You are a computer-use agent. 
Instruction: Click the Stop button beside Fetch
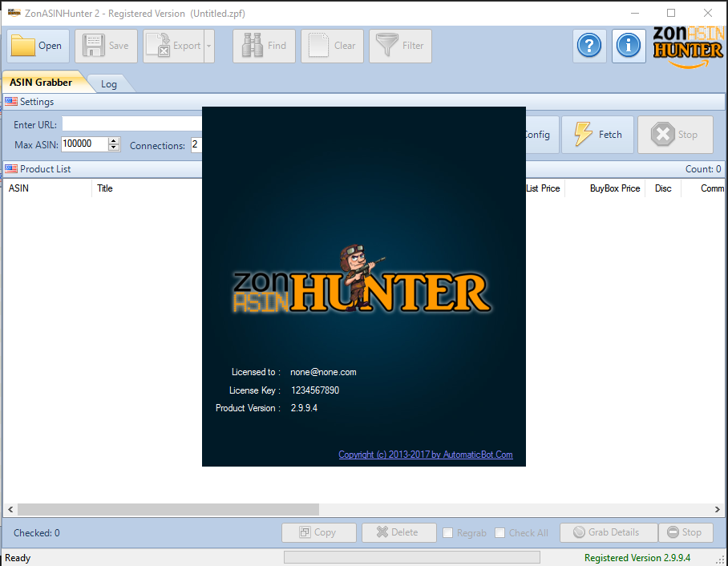(675, 135)
